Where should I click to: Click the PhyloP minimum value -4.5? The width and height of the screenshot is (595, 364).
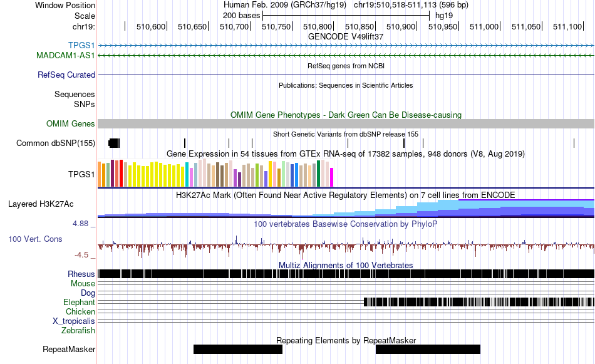click(81, 255)
